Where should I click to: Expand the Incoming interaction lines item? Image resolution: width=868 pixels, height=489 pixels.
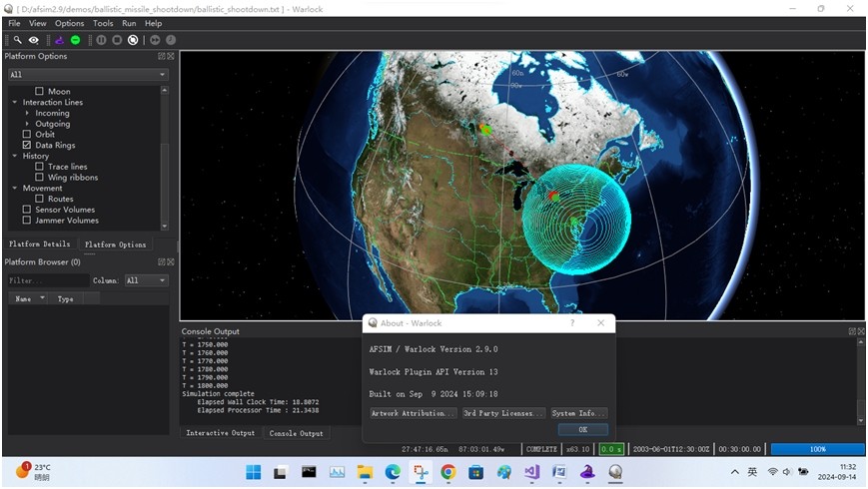coord(28,113)
